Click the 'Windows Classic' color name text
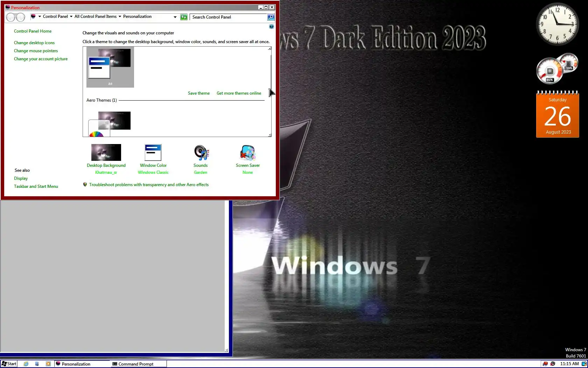Screen dimensions: 588x368 (x=153, y=172)
